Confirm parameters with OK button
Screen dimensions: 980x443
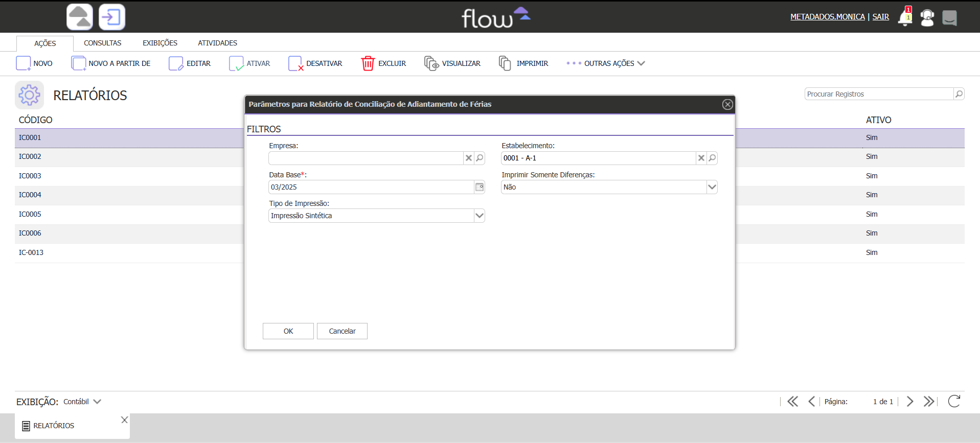click(288, 331)
